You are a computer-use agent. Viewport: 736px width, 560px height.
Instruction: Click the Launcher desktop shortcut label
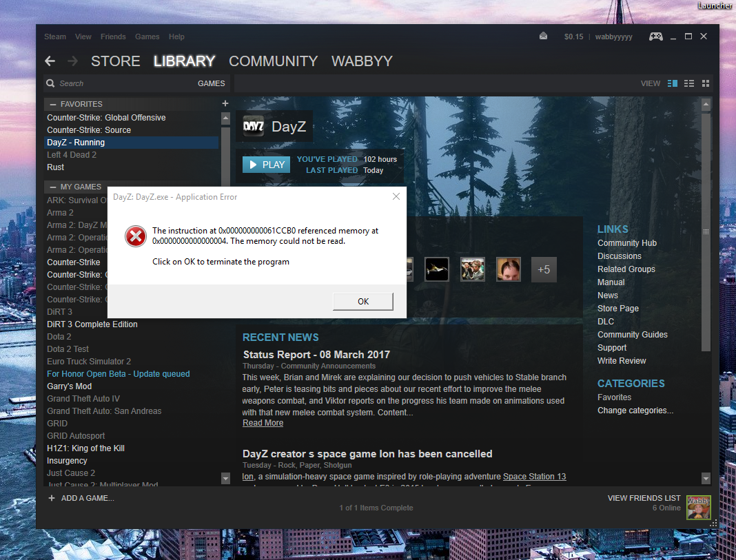715,6
